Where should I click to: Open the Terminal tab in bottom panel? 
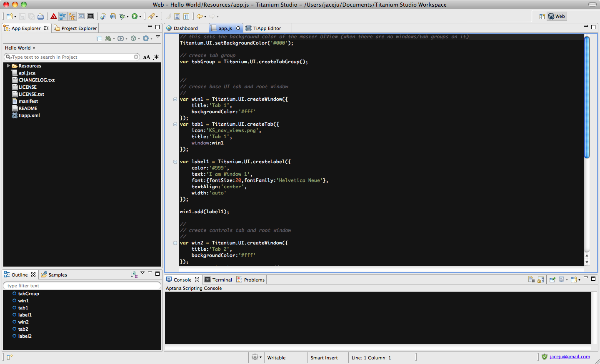218,279
